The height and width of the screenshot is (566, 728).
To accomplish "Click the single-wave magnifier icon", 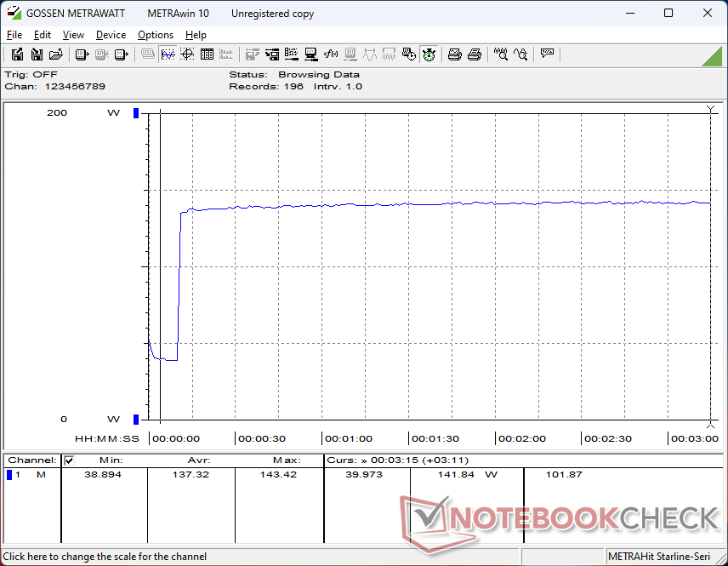I will [520, 54].
